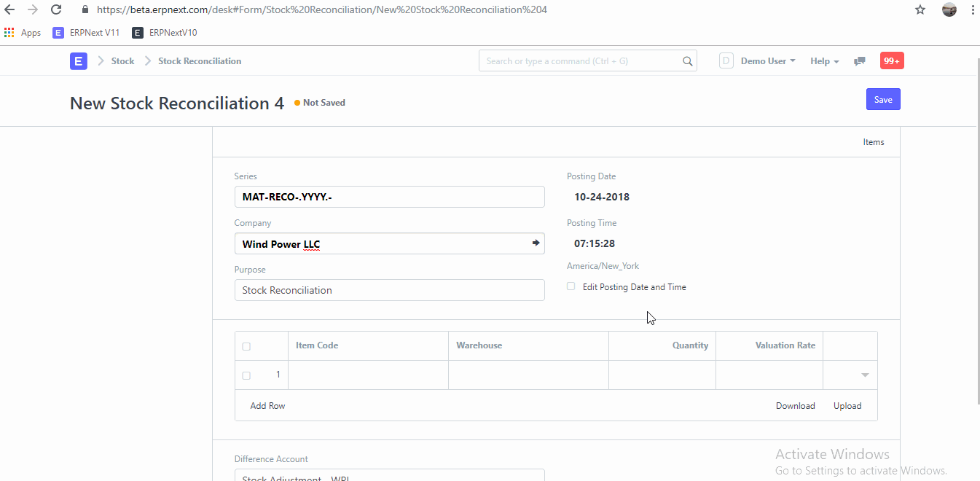
Task: Save the stock reconciliation
Action: (882, 99)
